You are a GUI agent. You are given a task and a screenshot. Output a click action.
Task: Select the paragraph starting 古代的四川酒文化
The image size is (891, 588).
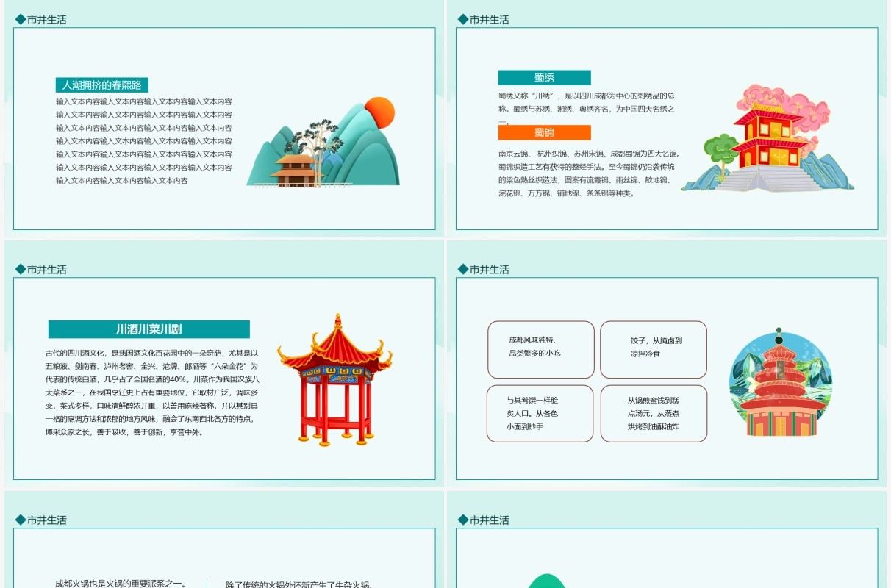152,392
